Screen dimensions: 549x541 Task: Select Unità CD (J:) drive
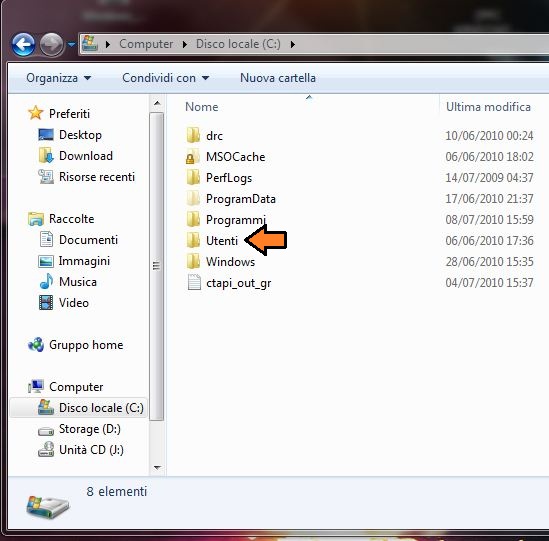point(81,450)
